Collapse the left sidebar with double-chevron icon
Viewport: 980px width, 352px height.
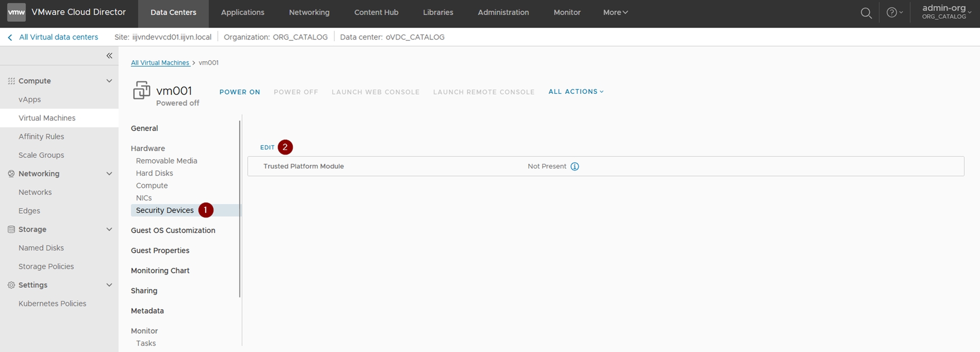click(x=109, y=56)
